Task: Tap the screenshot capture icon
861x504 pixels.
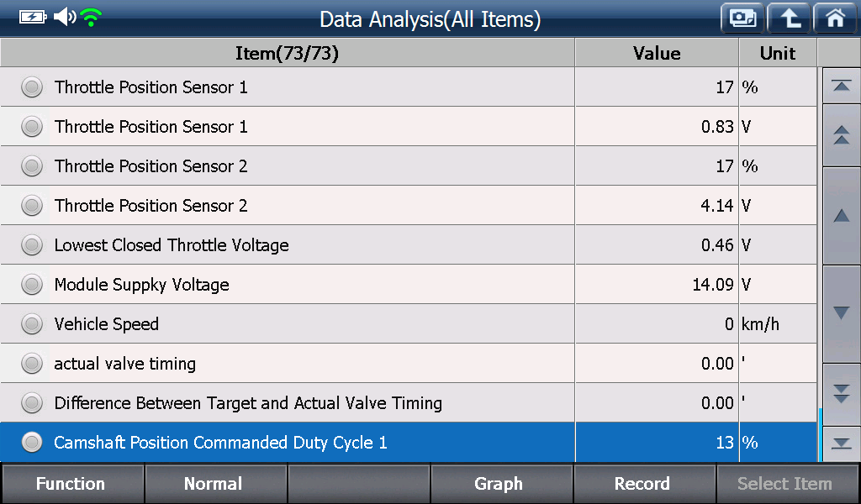Action: 742,18
